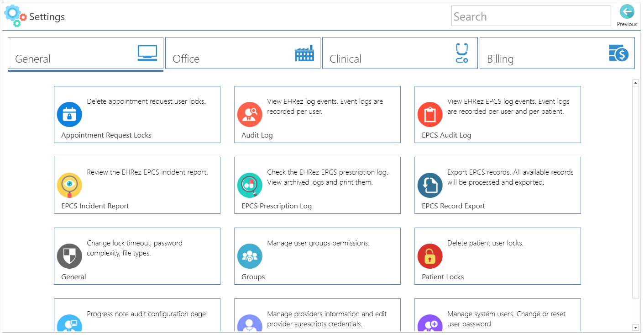
Task: Click the Settings title text
Action: coord(47,17)
